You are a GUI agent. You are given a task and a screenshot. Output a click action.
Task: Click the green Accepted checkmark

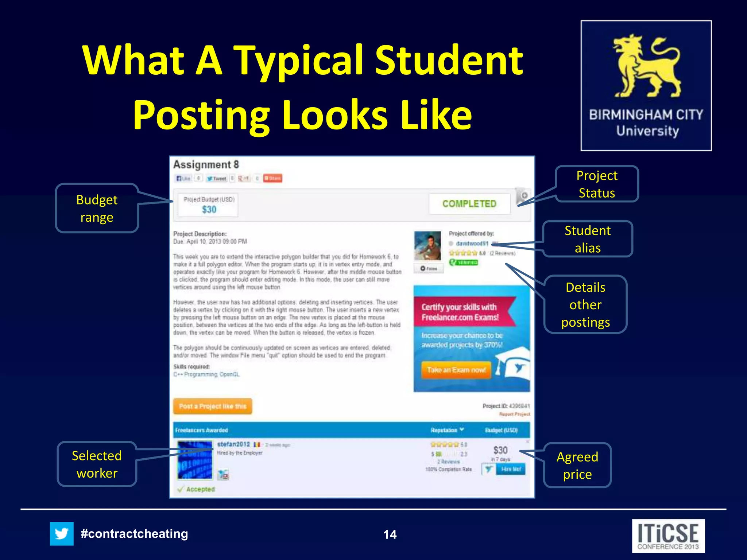coord(180,489)
